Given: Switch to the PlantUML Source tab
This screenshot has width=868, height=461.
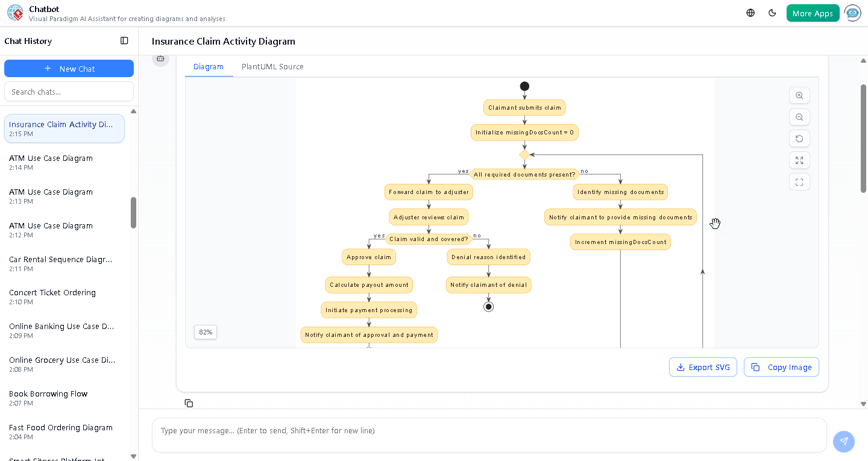Looking at the screenshot, I should pos(272,66).
